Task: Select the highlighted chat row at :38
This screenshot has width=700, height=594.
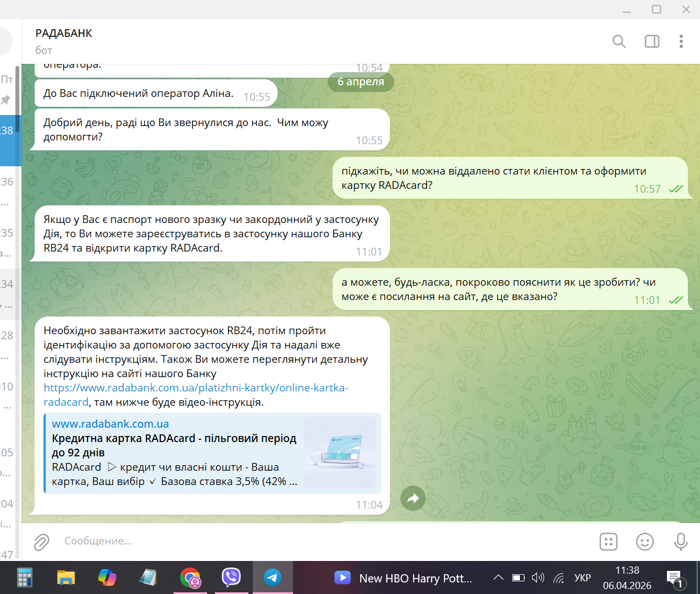Action: [x=9, y=140]
